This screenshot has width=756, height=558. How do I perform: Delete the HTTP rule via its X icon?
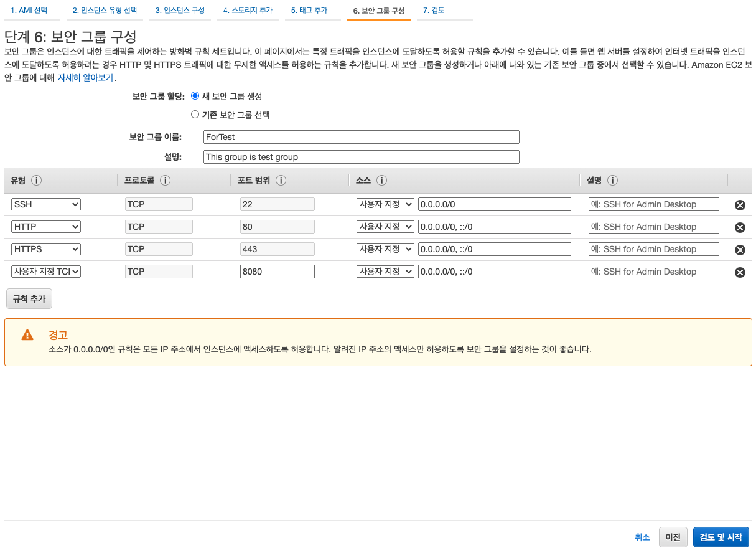pyautogui.click(x=740, y=227)
